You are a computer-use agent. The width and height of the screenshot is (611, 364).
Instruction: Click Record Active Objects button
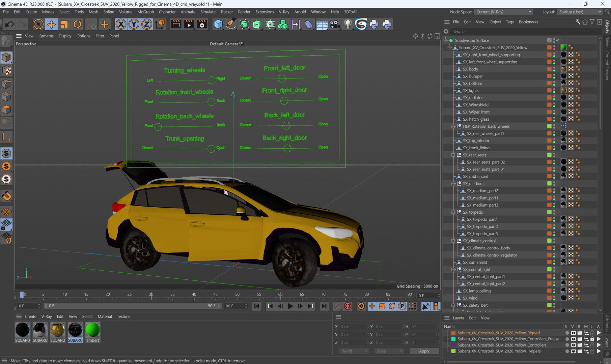(x=337, y=306)
